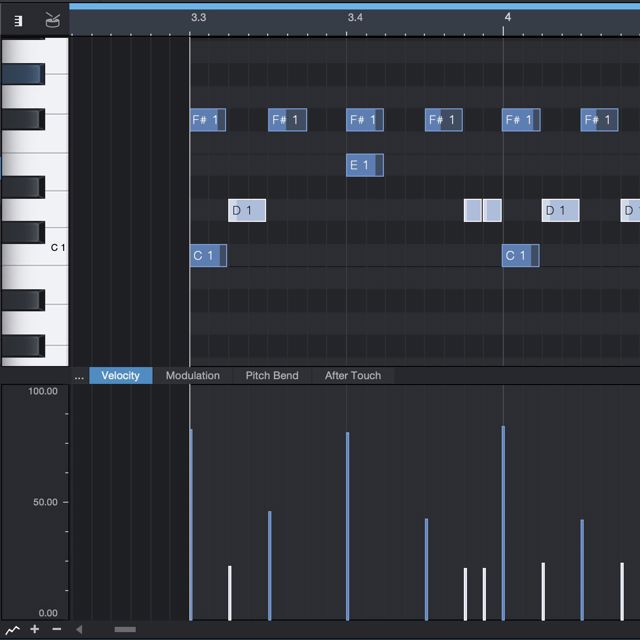Select the F# 1 note between 3.4 and 4
Viewport: 640px width, 640px height.
444,120
